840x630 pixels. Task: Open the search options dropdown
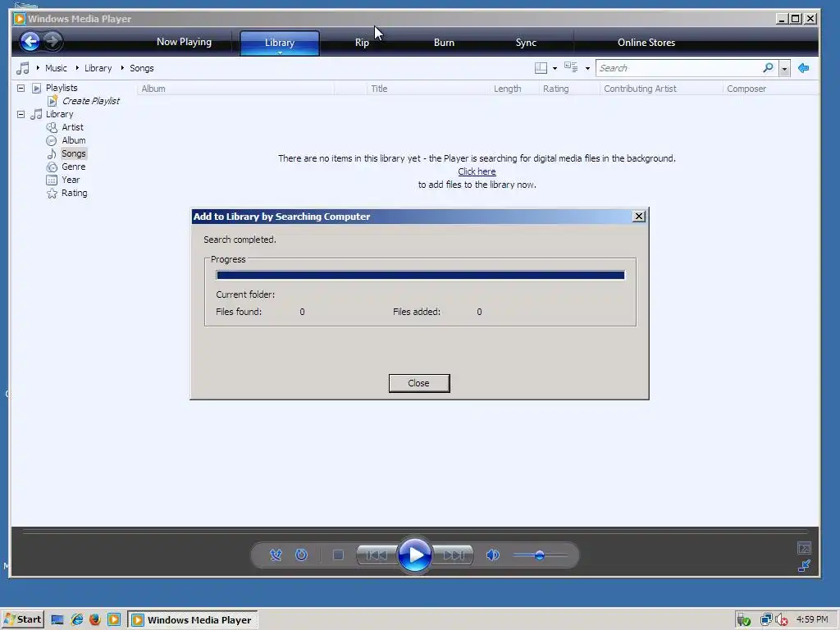784,69
